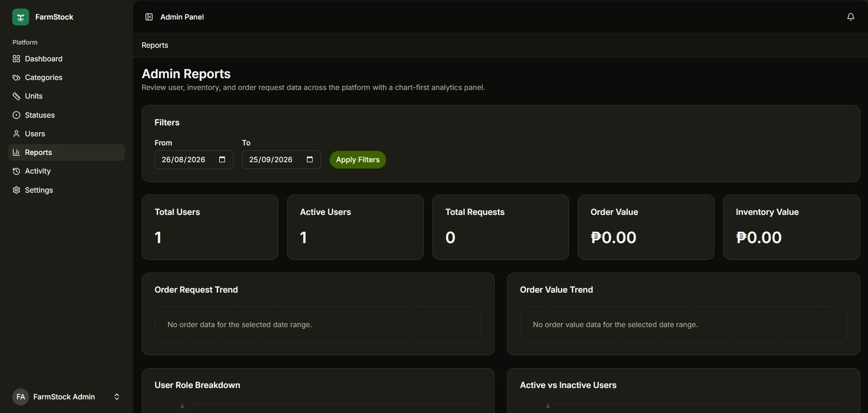The height and width of the screenshot is (413, 868).
Task: Navigate to the Users label
Action: coord(35,134)
